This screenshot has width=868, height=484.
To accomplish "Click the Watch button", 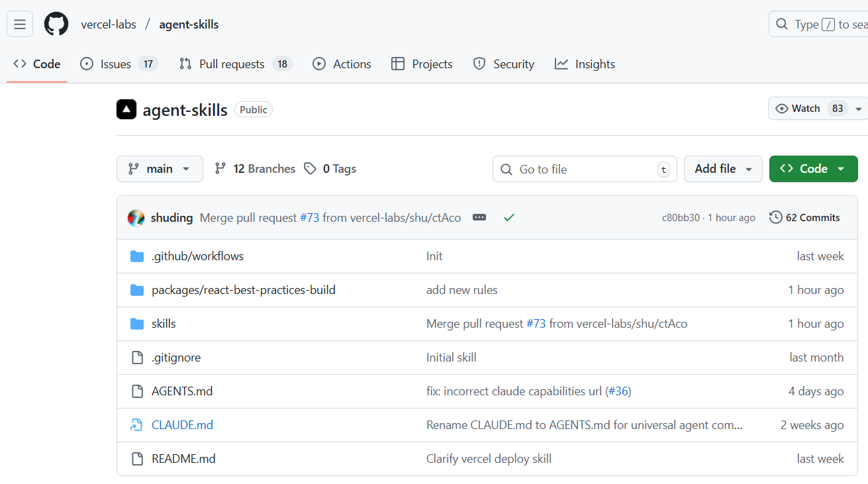I will [809, 109].
